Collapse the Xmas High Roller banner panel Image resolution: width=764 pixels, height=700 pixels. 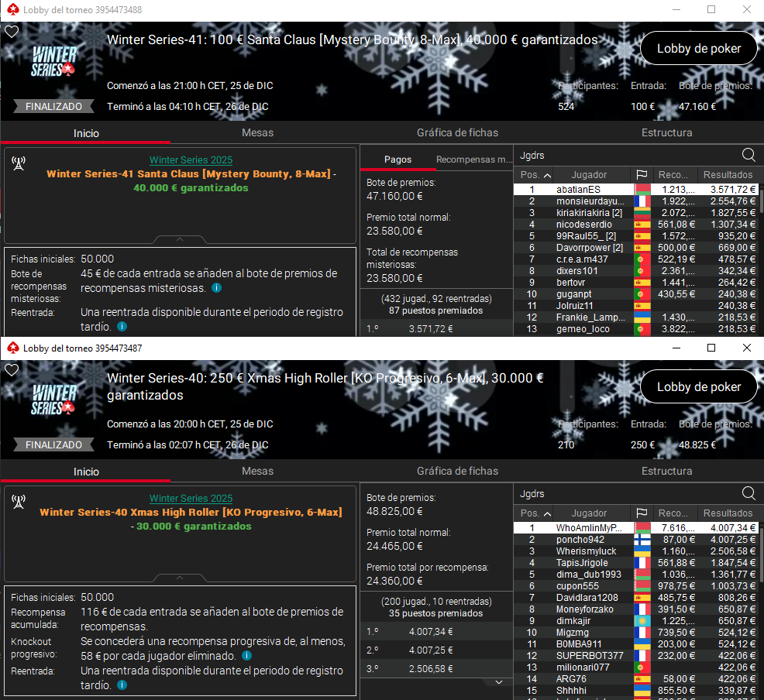click(180, 578)
